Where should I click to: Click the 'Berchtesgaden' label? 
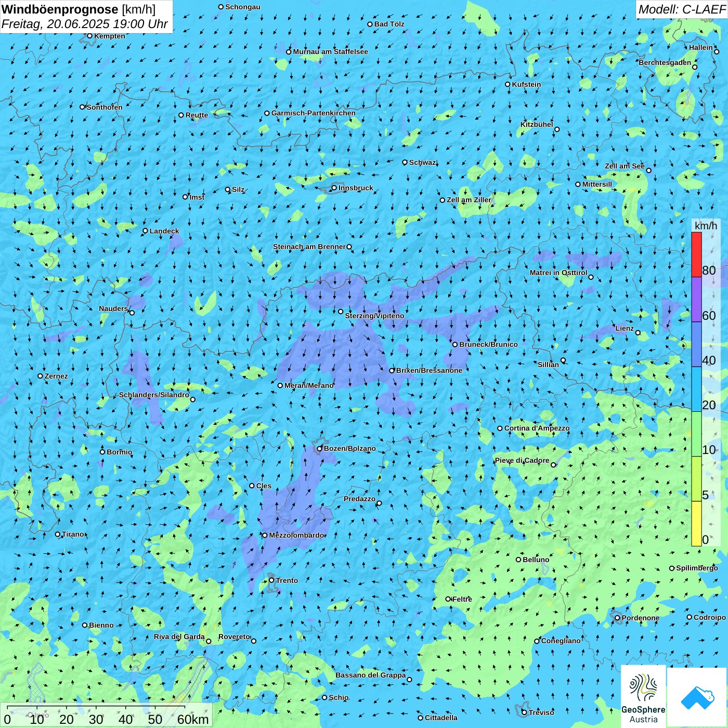tap(665, 62)
